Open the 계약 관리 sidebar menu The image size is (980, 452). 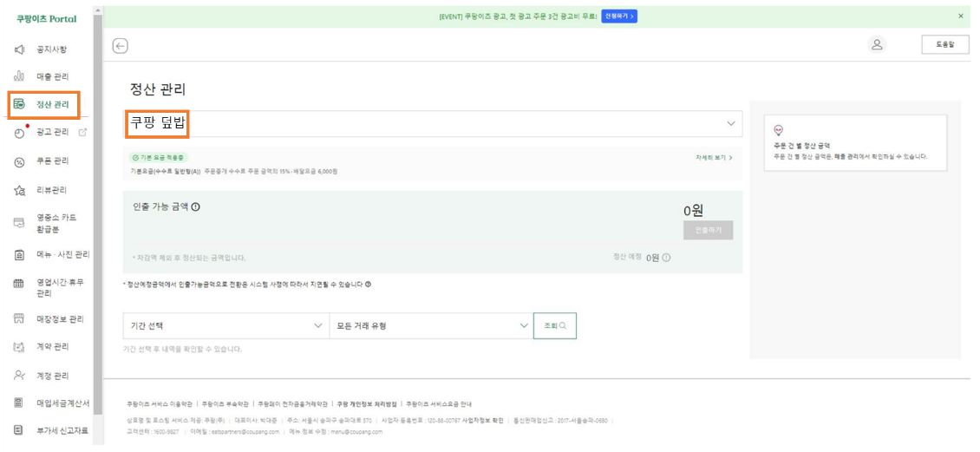52,347
